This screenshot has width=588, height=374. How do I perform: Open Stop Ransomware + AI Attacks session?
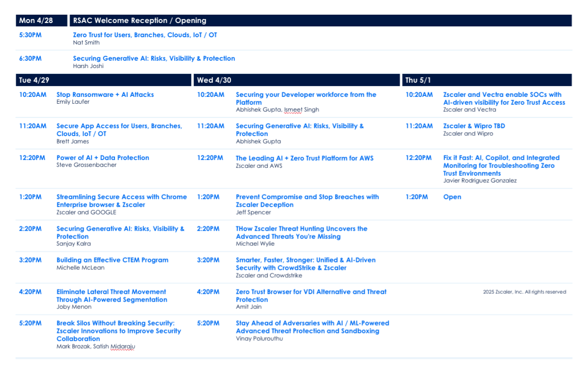click(x=105, y=94)
